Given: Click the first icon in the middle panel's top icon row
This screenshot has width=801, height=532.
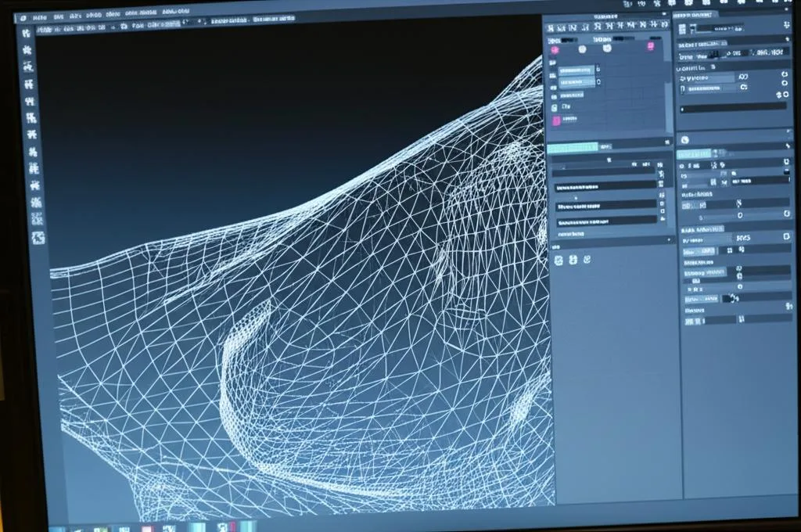Looking at the screenshot, I should tap(551, 28).
